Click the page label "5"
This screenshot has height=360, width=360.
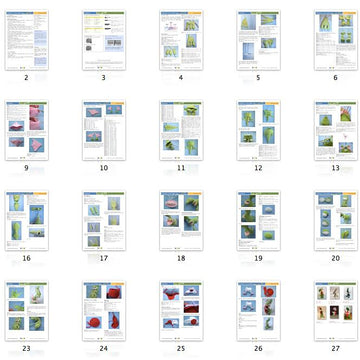(x=258, y=78)
